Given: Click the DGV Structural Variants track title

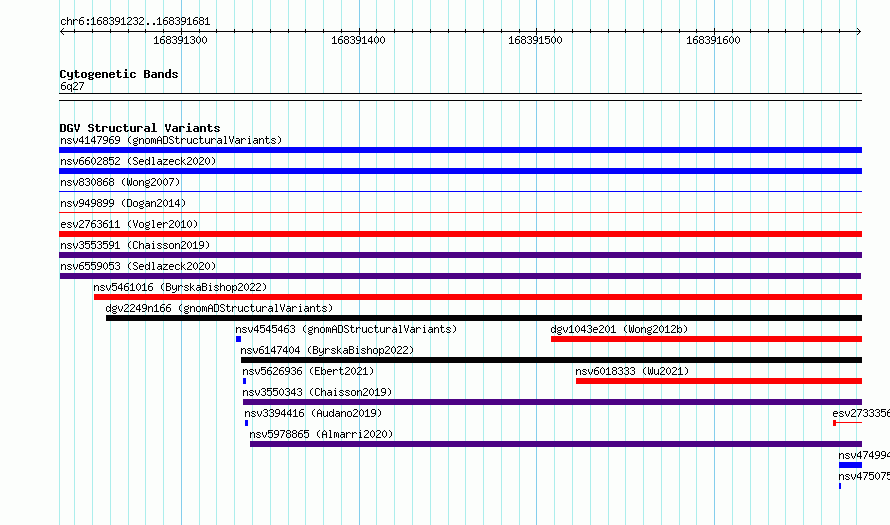Looking at the screenshot, I should [x=140, y=128].
